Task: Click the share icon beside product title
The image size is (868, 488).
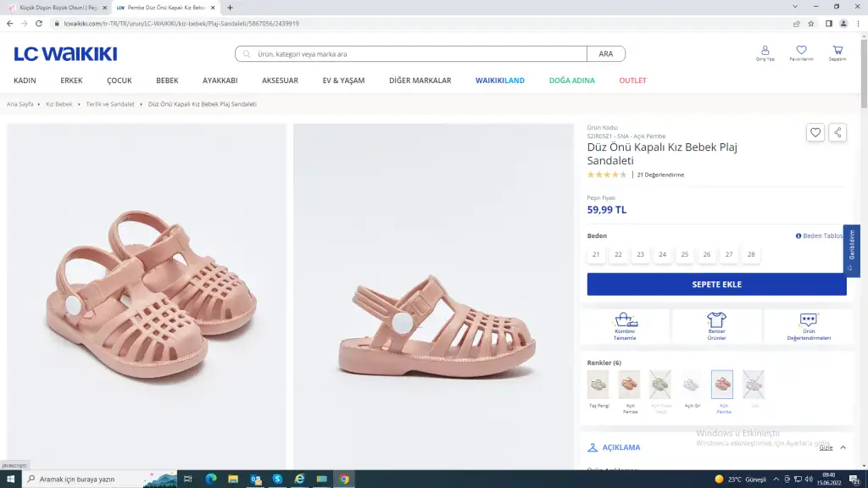Action: [x=837, y=133]
